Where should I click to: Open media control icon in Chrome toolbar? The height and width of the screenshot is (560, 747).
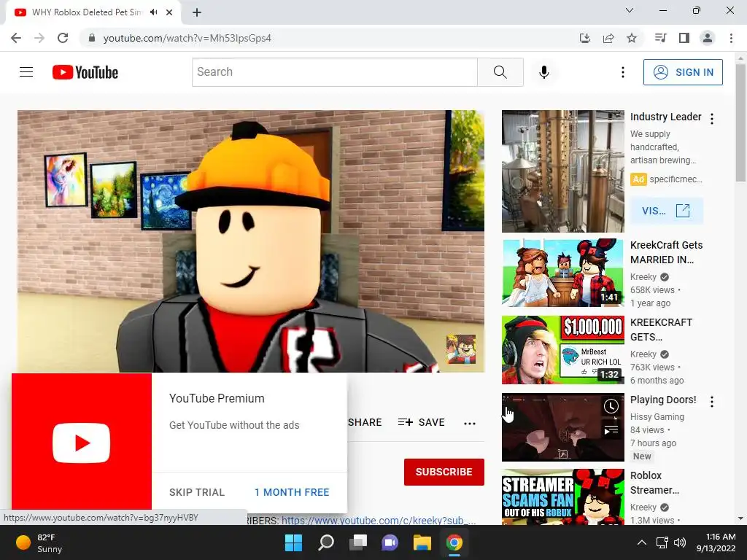661,38
